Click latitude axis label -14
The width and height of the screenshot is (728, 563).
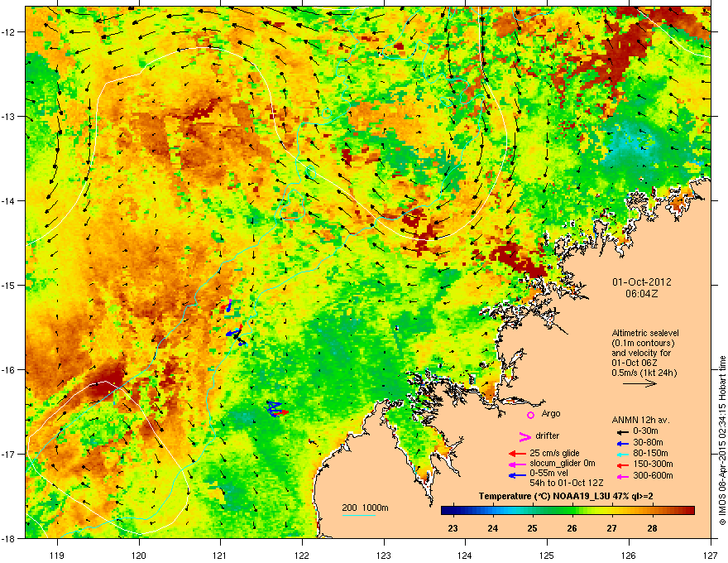pyautogui.click(x=9, y=200)
